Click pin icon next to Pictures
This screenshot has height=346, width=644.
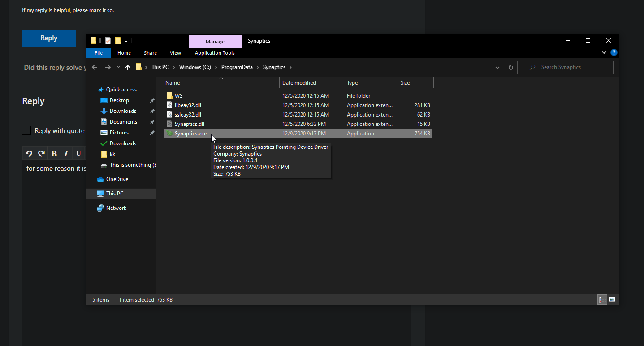[x=152, y=133]
